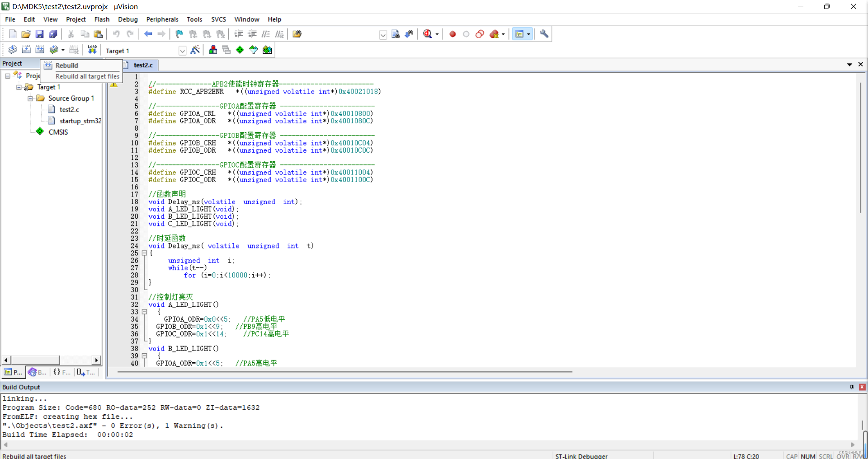
Task: Click green diamond Manage Run-Time Environment icon
Action: [x=240, y=50]
